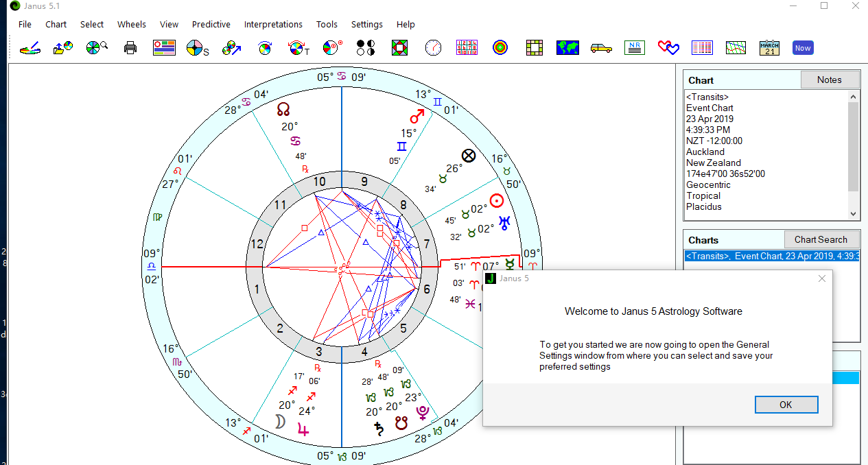This screenshot has width=868, height=465.
Task: Click the NR document icon
Action: coord(635,47)
